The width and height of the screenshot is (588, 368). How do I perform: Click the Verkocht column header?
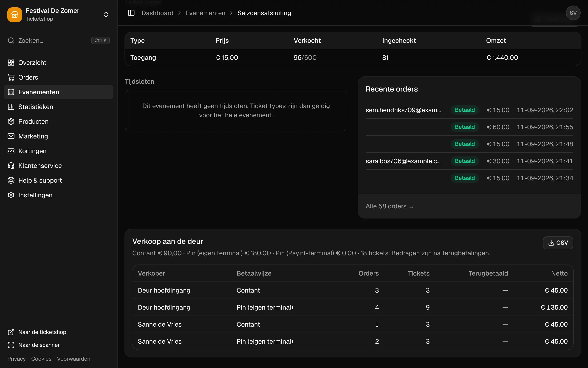307,40
